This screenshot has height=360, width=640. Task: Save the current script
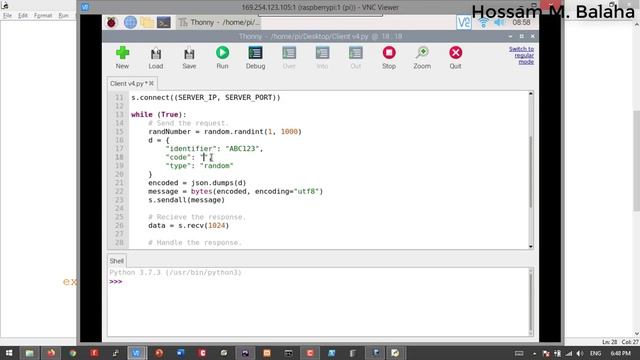[189, 57]
